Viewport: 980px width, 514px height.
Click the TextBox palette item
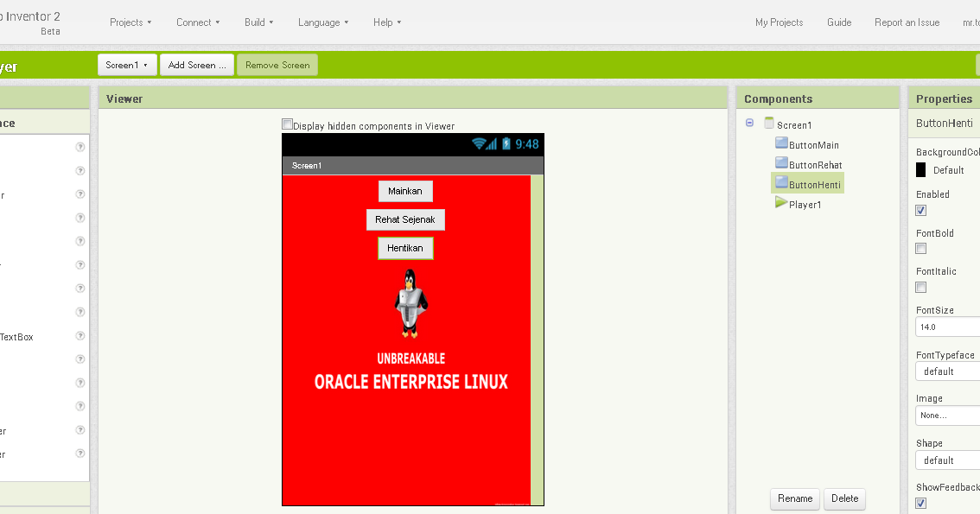(16, 337)
